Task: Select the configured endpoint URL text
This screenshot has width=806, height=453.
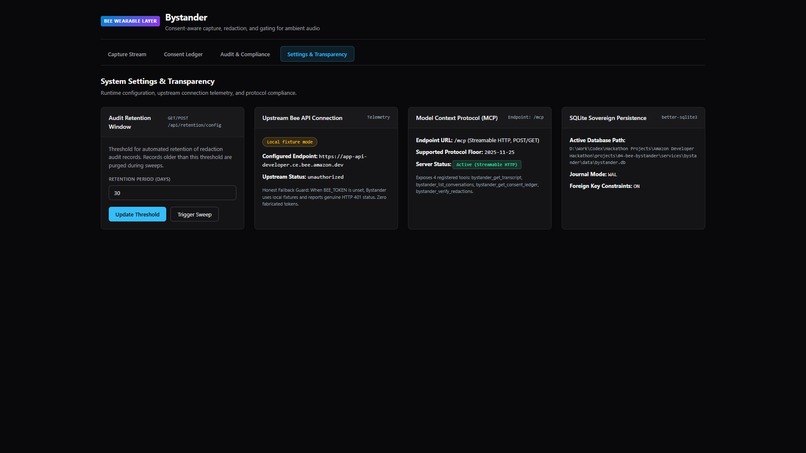Action: click(315, 160)
